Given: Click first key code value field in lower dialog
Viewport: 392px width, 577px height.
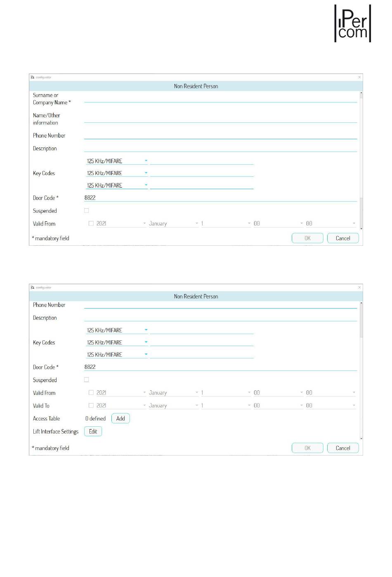Looking at the screenshot, I should coord(202,330).
